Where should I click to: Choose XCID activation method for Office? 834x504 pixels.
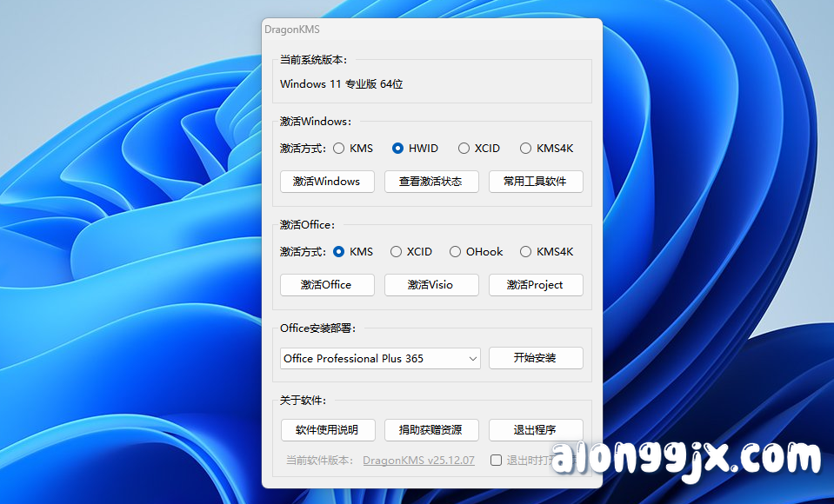click(397, 251)
